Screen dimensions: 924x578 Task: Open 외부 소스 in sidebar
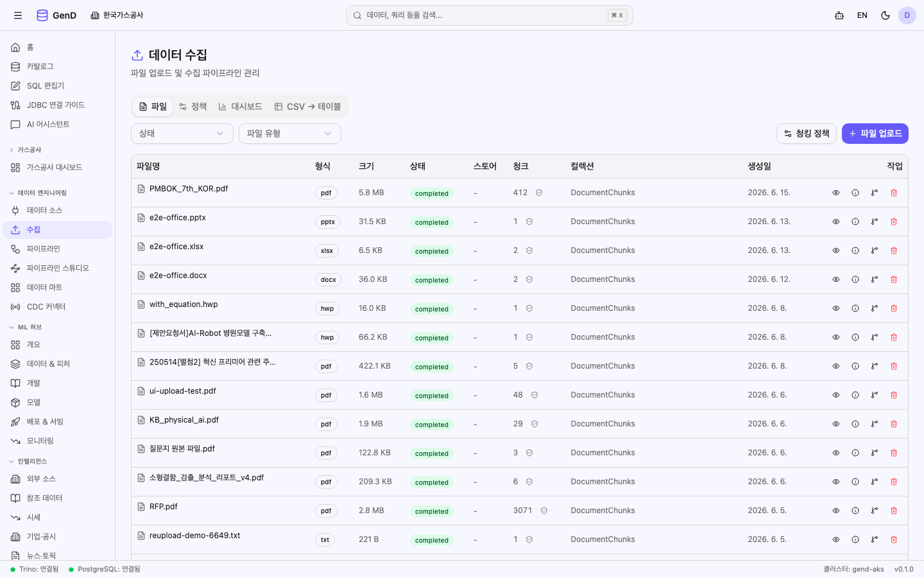58,479
